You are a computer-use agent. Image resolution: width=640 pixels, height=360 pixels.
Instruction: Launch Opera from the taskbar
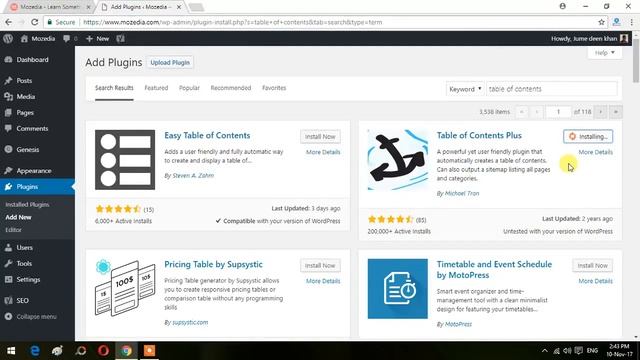pyautogui.click(x=103, y=351)
